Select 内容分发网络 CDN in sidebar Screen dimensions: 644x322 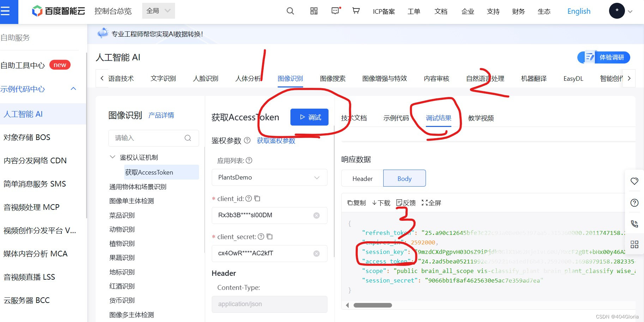[x=35, y=160]
